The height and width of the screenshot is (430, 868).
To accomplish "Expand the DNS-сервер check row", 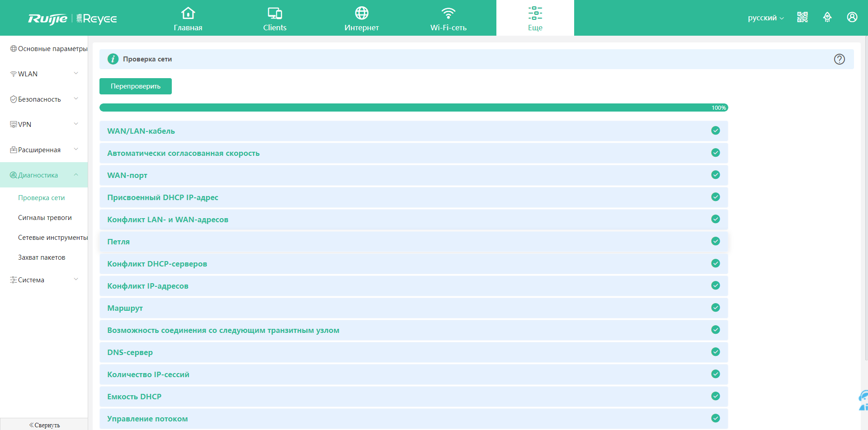I will click(x=414, y=352).
